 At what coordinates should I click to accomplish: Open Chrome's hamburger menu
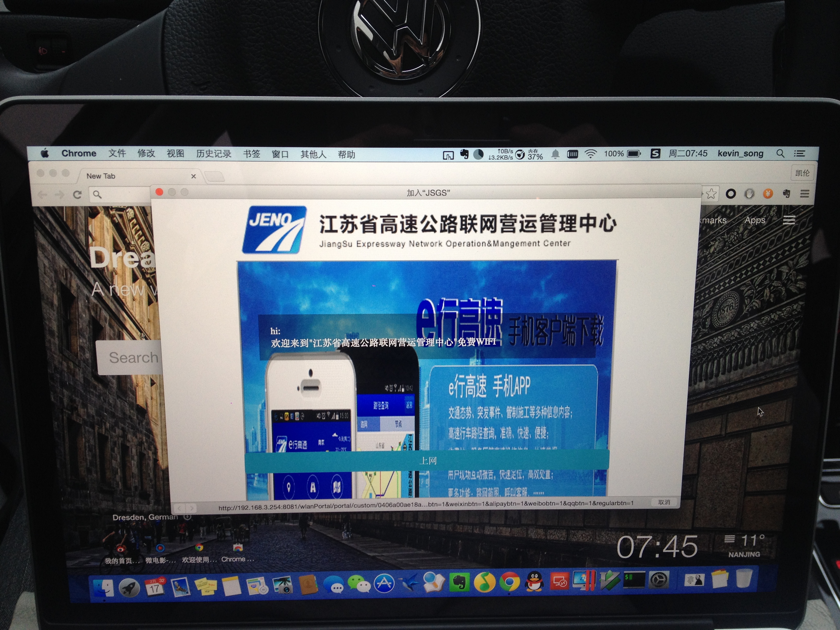(804, 194)
